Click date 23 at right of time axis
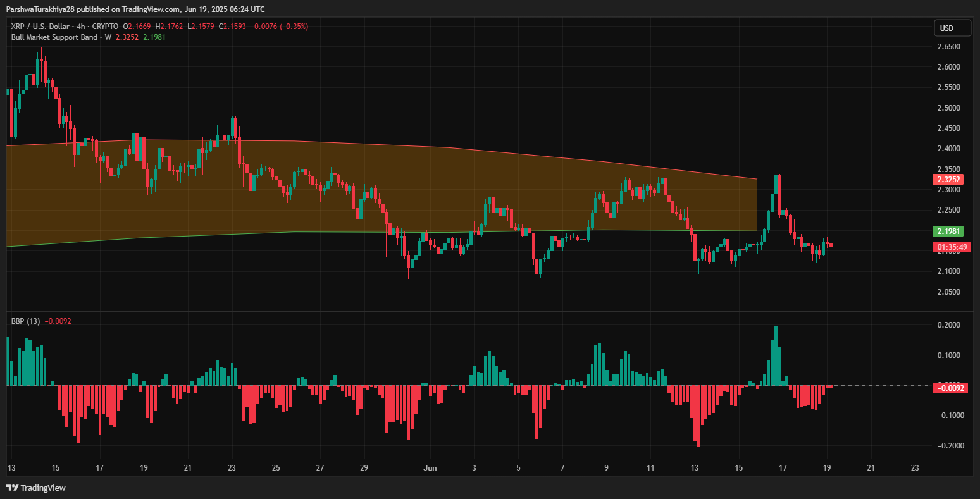The image size is (980, 499). point(914,468)
